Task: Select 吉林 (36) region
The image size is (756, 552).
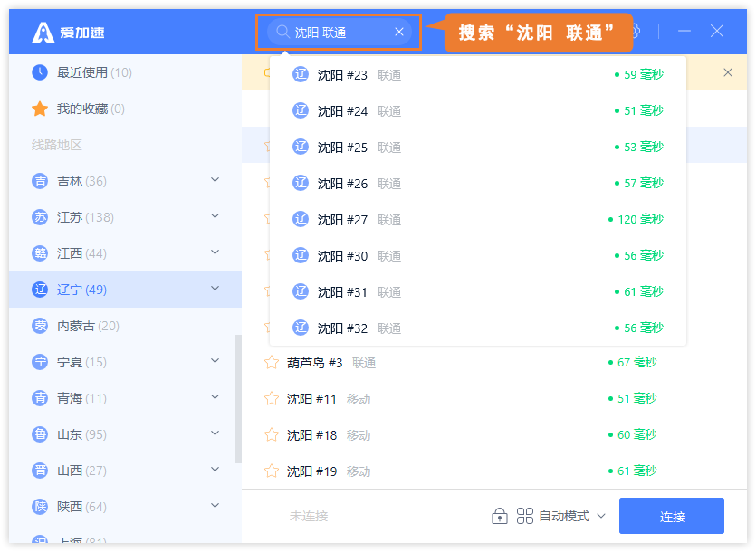Action: 125,181
